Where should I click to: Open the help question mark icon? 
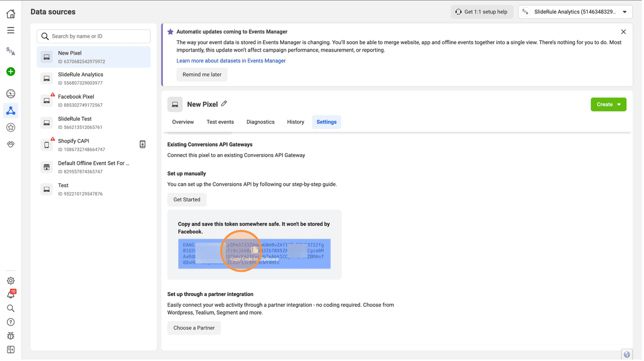[11, 323]
